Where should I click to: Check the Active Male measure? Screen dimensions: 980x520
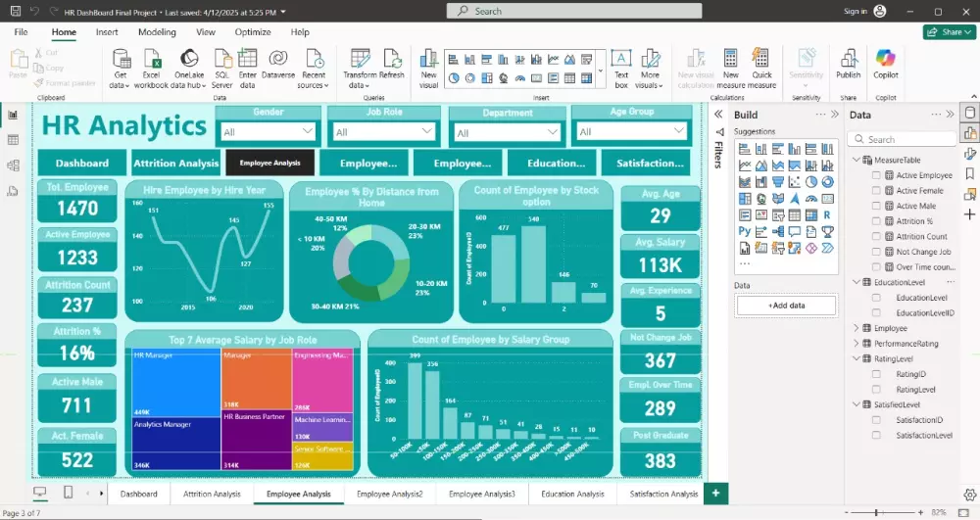tap(876, 206)
